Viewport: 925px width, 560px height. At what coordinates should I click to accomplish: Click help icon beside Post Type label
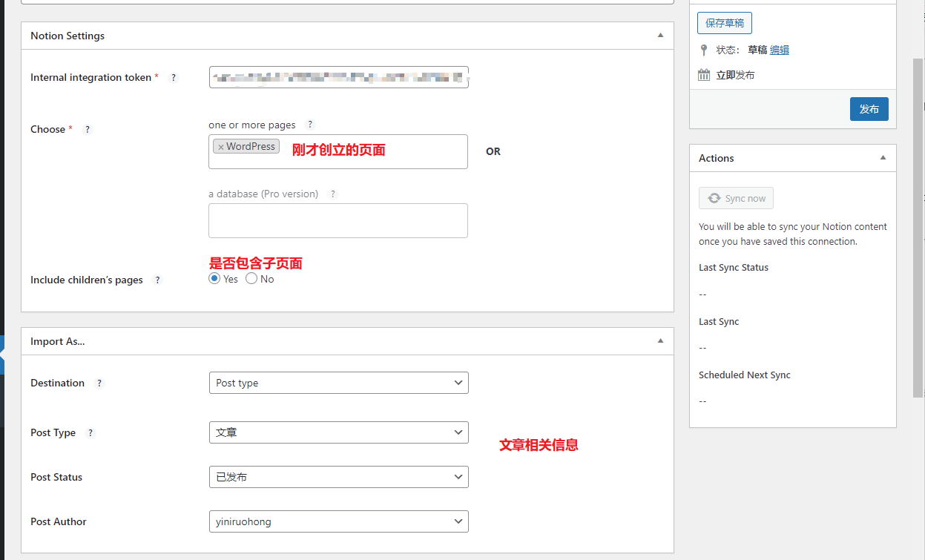[90, 433]
